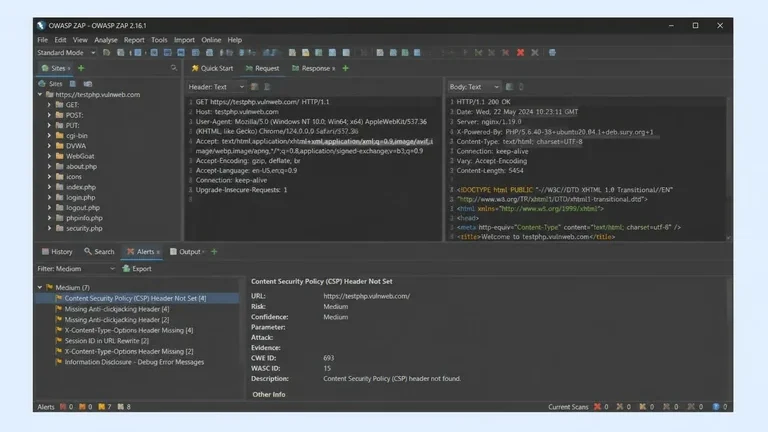768x432 pixels.
Task: Switch to the Response tab
Action: point(312,68)
